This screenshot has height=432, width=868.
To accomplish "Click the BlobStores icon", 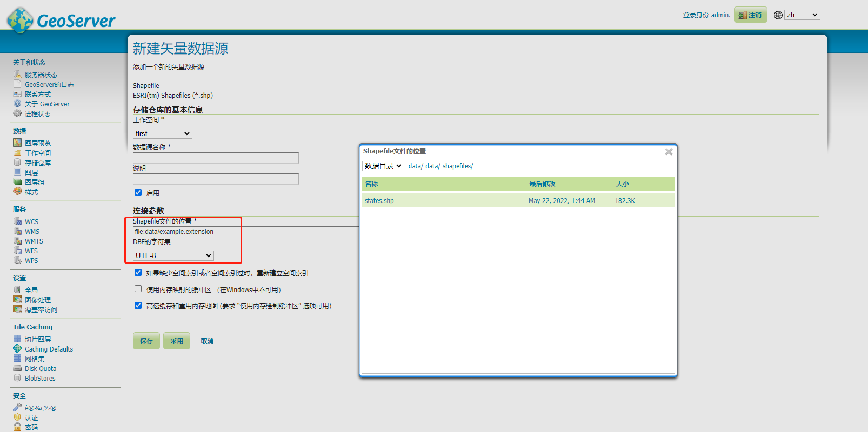I will [x=17, y=378].
